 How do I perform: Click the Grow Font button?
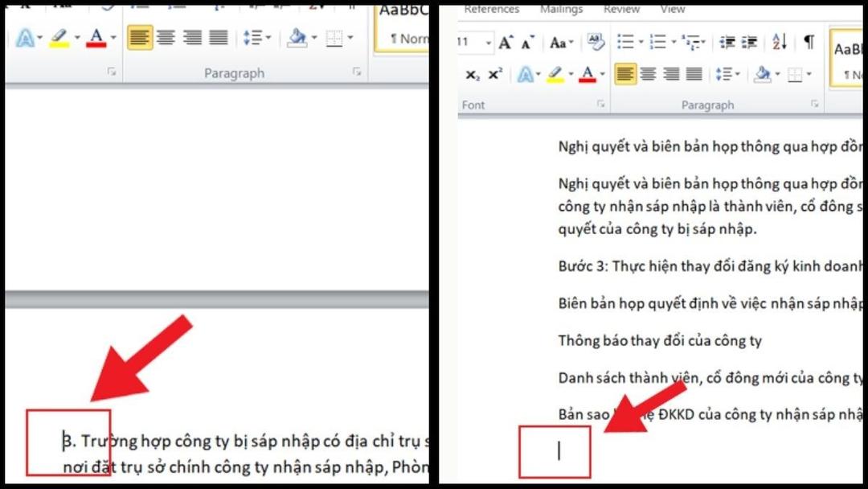[505, 41]
